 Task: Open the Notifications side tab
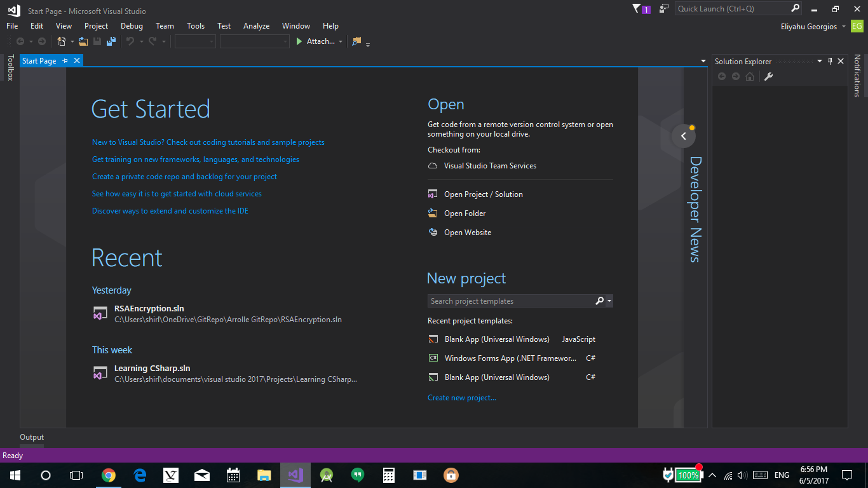(857, 76)
